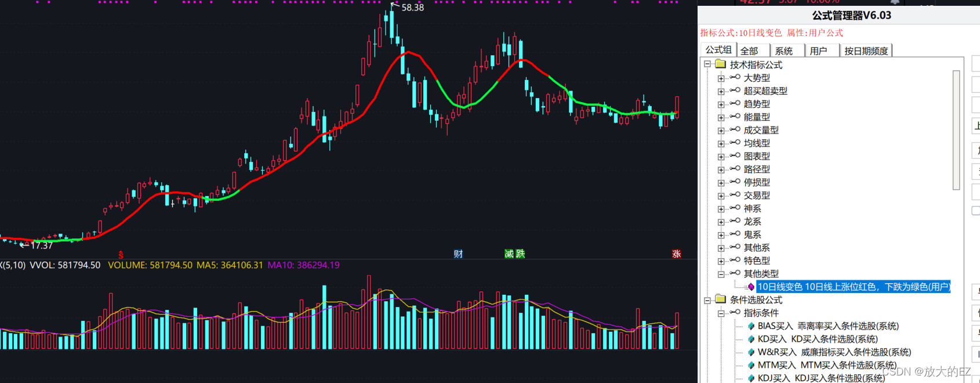Click the link icon beside 指标条件
The height and width of the screenshot is (383, 980).
[x=735, y=312]
